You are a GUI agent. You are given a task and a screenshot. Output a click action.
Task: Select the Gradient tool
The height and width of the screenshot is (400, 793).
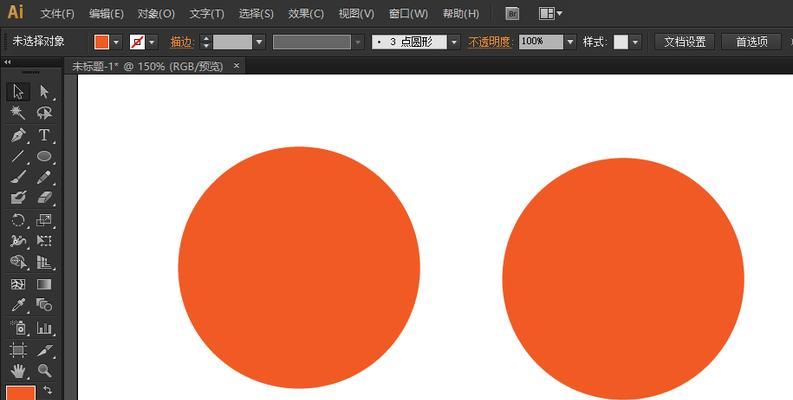[x=45, y=284]
